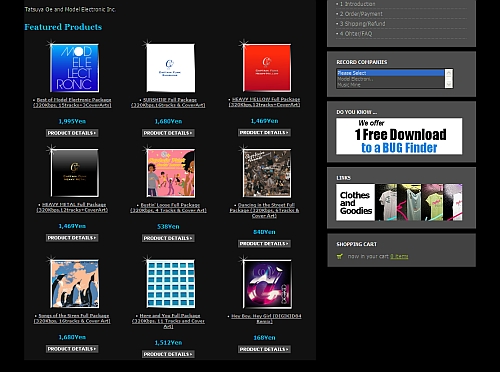Viewport: 500px width, 372px height.
Task: Open the red HEAVY MELLOW album cover
Action: click(267, 68)
